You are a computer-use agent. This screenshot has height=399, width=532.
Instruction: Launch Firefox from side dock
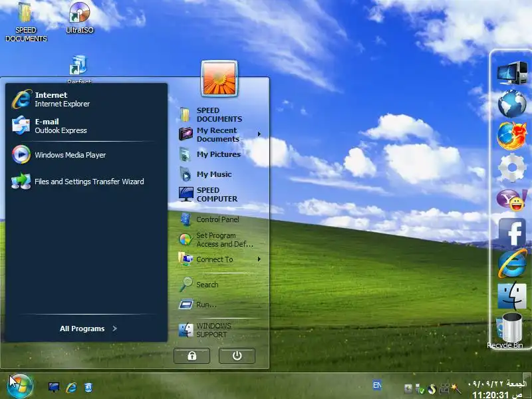pyautogui.click(x=512, y=136)
